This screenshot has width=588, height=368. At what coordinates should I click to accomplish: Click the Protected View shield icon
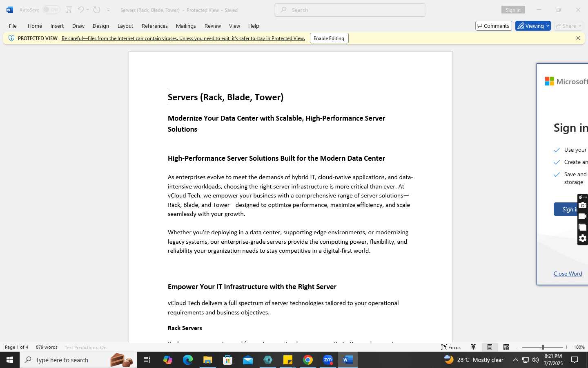pos(11,38)
